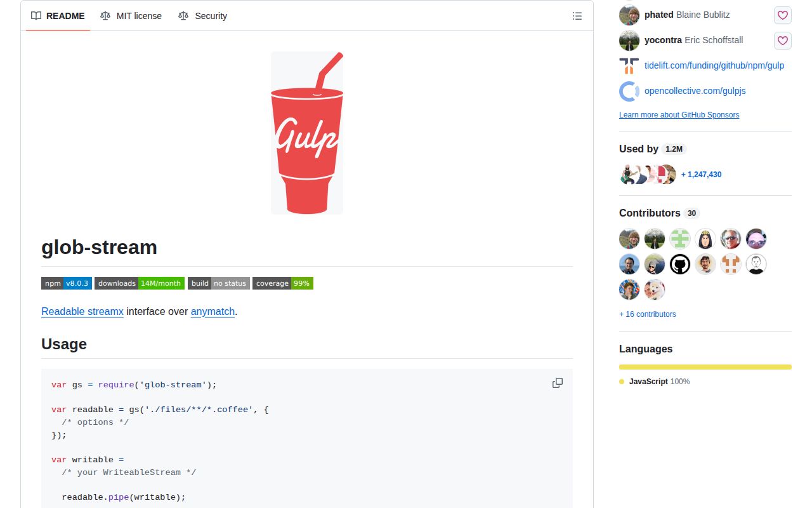This screenshot has height=508, width=812.
Task: Open the Used by heading link
Action: point(639,149)
